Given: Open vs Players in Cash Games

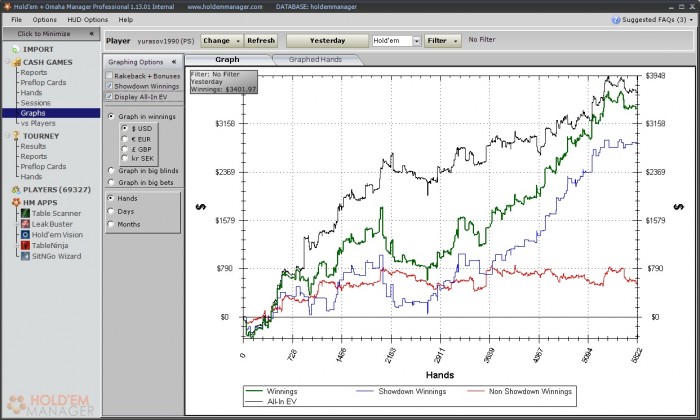Looking at the screenshot, I should [x=38, y=123].
